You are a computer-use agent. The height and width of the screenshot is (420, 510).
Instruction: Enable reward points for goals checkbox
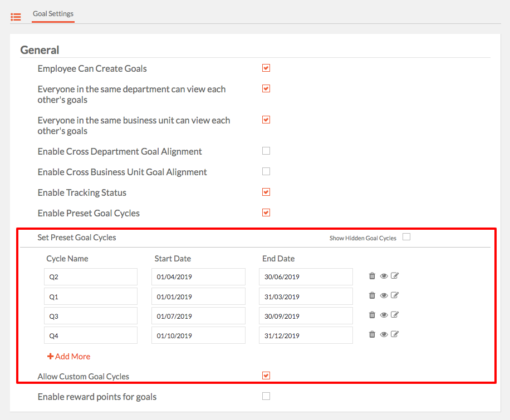(266, 396)
